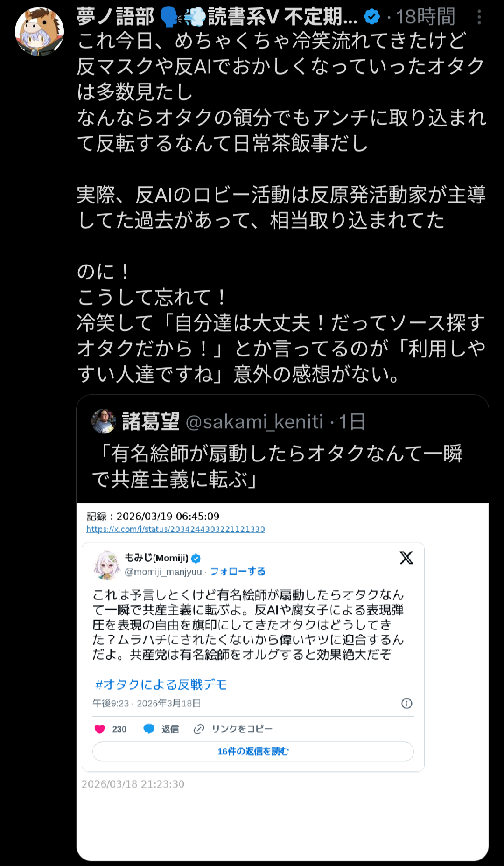Viewport: 504px width, 866px height.
Task: Open hashtag #オタクによる反戦デモ
Action: click(161, 684)
